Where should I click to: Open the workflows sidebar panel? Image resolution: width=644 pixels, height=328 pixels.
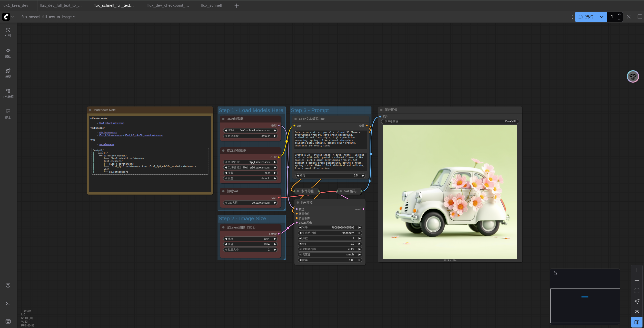coord(8,94)
